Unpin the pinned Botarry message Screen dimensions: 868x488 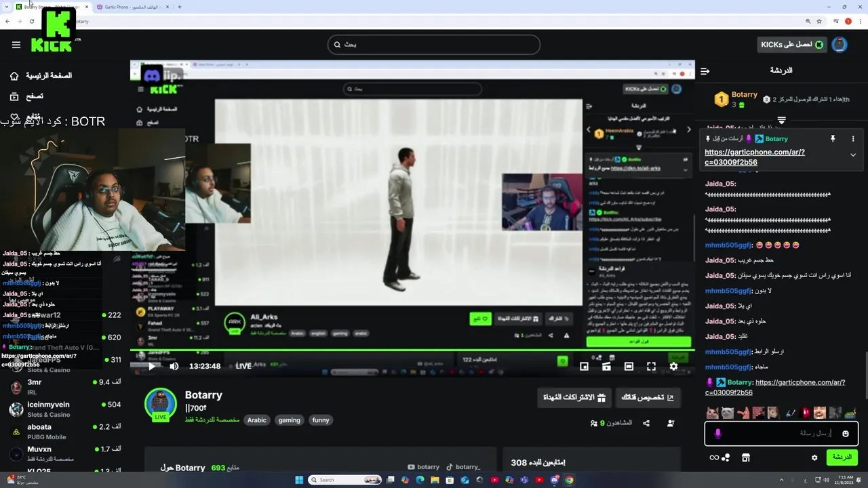tap(833, 138)
